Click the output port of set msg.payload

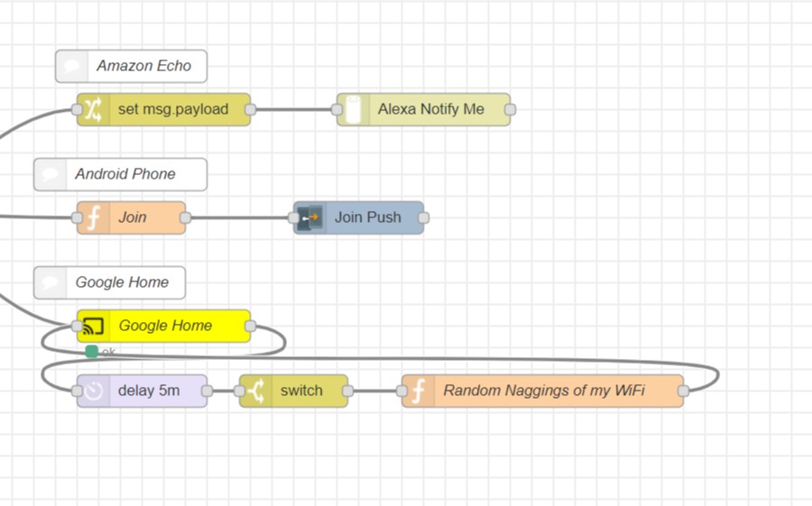click(x=250, y=109)
